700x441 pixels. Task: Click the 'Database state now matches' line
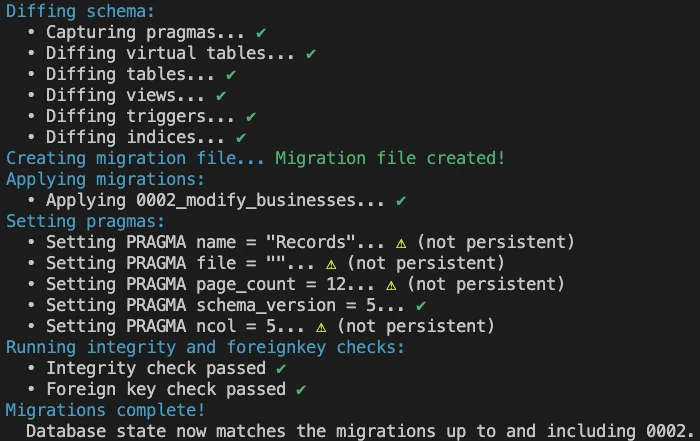tap(361, 431)
